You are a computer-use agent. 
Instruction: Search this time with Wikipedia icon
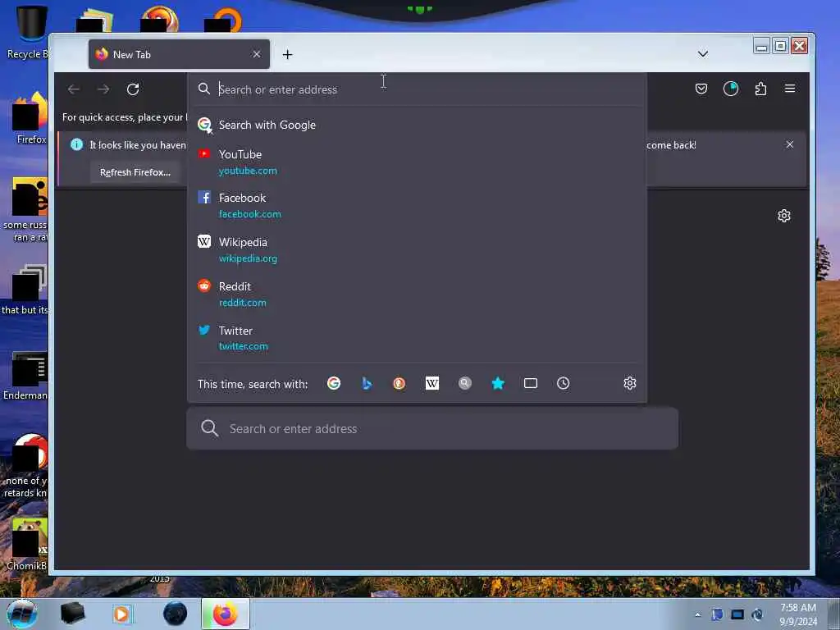coord(431,384)
